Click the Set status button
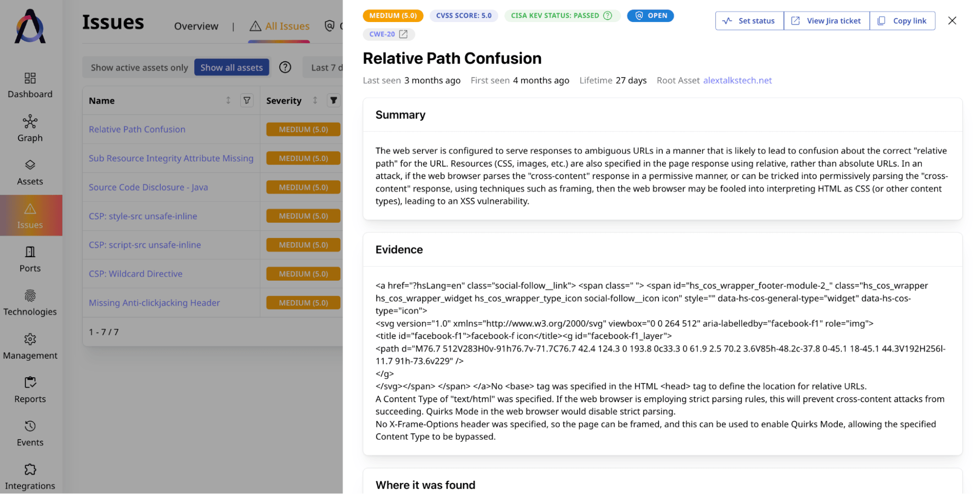This screenshot has height=494, width=980. (x=749, y=21)
